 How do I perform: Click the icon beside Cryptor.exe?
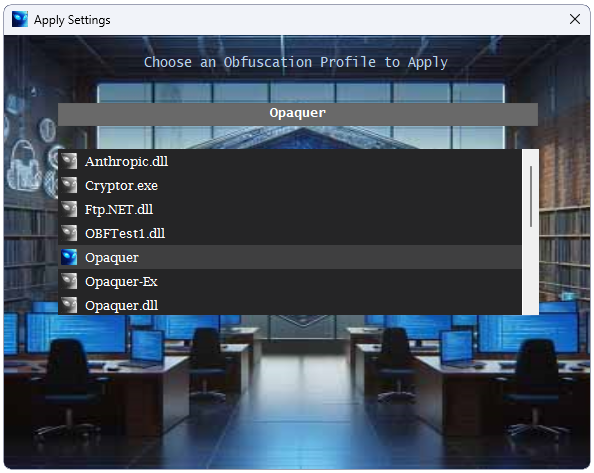(x=69, y=185)
